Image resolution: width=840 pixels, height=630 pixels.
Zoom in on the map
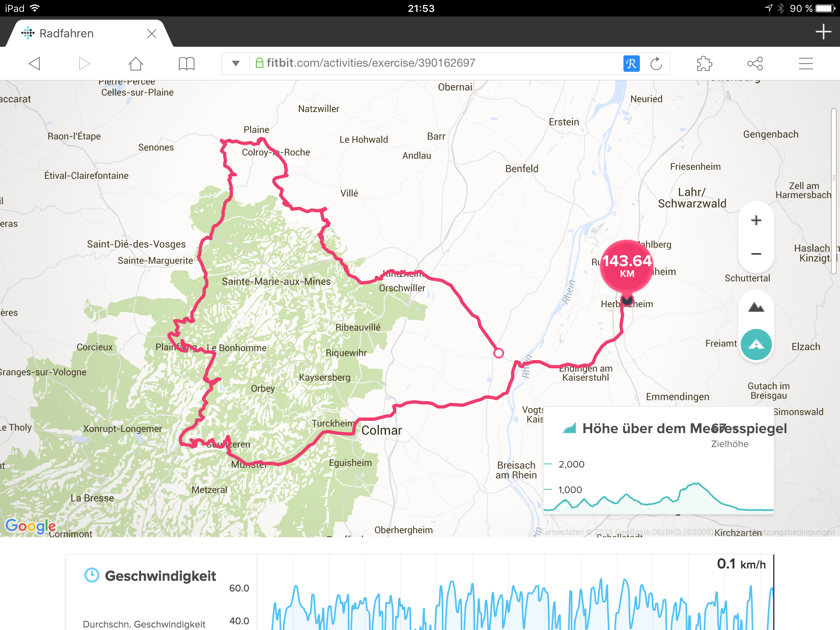pos(756,220)
